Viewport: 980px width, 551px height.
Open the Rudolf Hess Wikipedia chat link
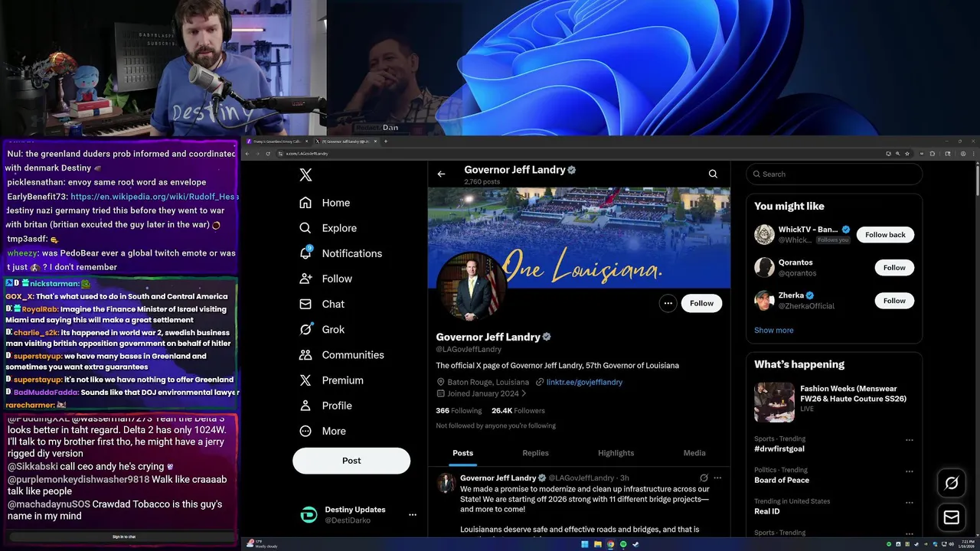(155, 197)
